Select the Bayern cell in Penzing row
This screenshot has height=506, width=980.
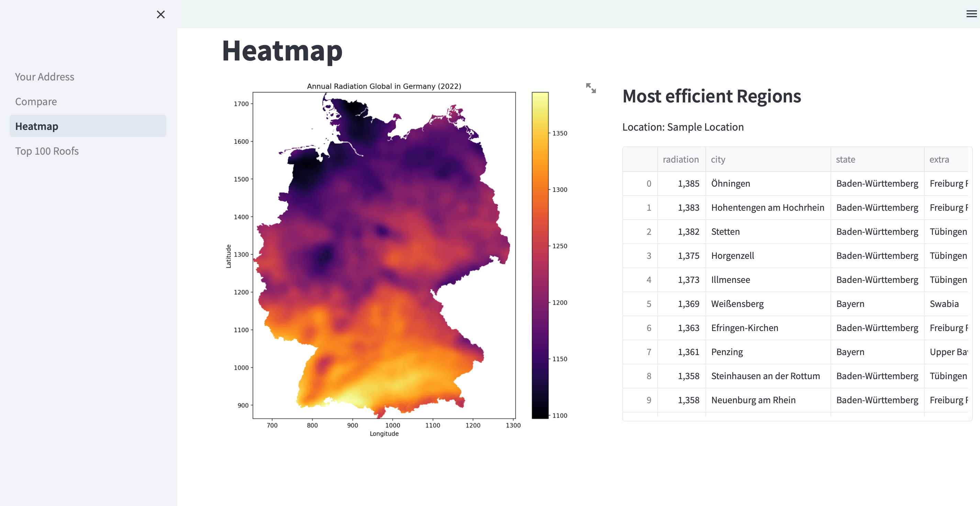coord(850,352)
